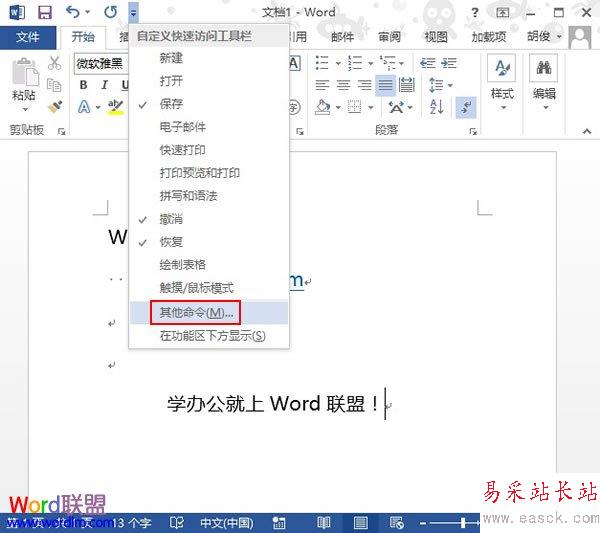The image size is (600, 533).
Task: Toggle 撤消 option in the customize menu
Action: click(x=171, y=219)
